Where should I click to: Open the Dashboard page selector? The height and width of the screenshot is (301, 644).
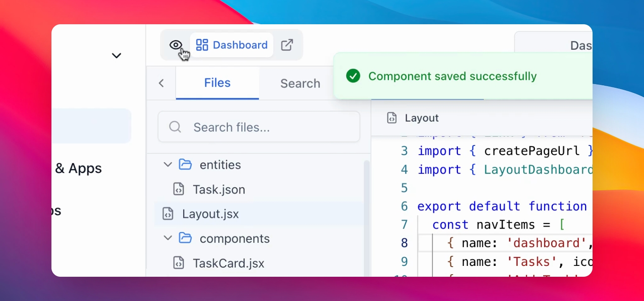[x=232, y=45]
